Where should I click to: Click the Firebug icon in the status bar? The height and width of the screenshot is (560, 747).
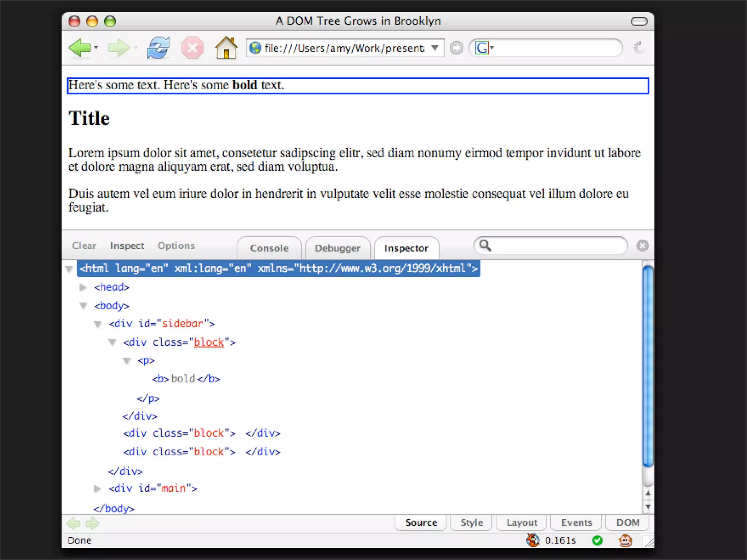(533, 540)
